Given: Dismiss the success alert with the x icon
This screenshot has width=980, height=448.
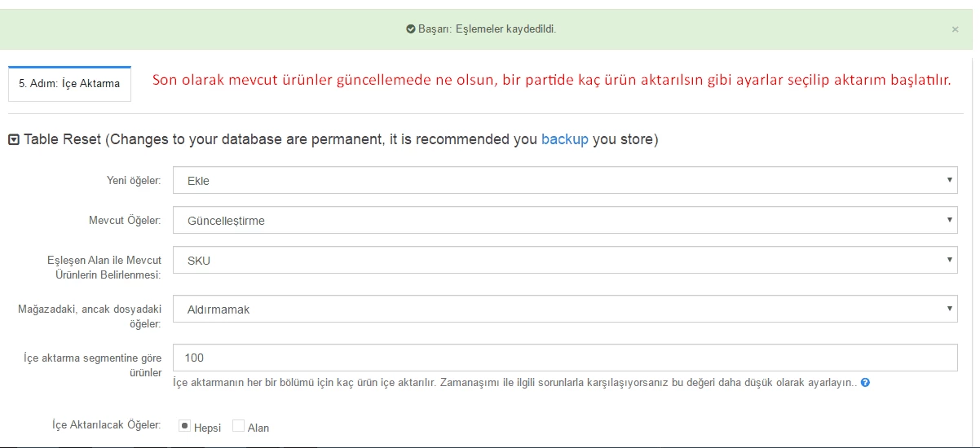Looking at the screenshot, I should [955, 29].
